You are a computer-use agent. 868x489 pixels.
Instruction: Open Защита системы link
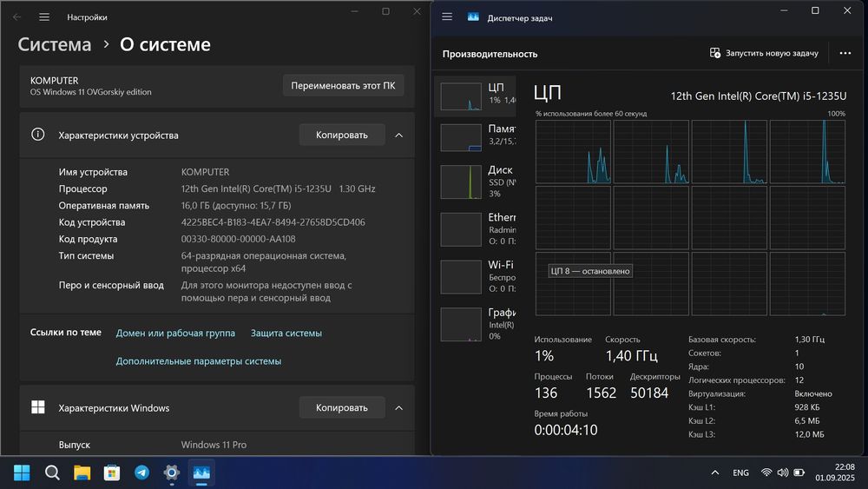(286, 333)
